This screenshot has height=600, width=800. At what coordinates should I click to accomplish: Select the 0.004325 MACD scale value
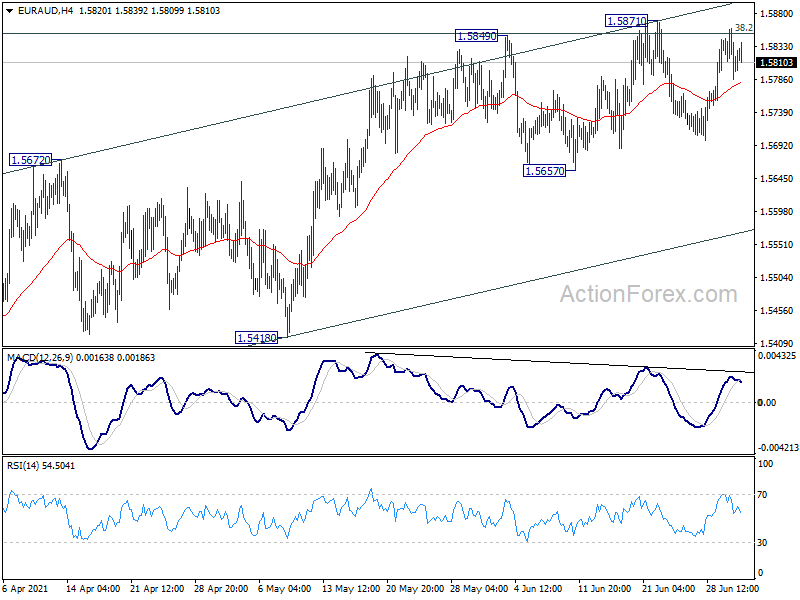coord(777,356)
